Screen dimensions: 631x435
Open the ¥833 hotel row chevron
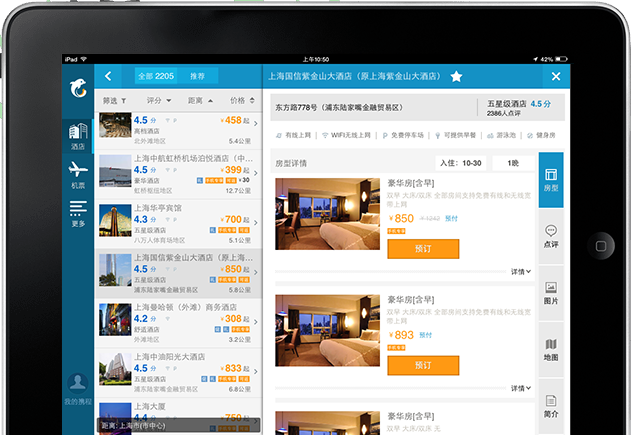[256, 371]
